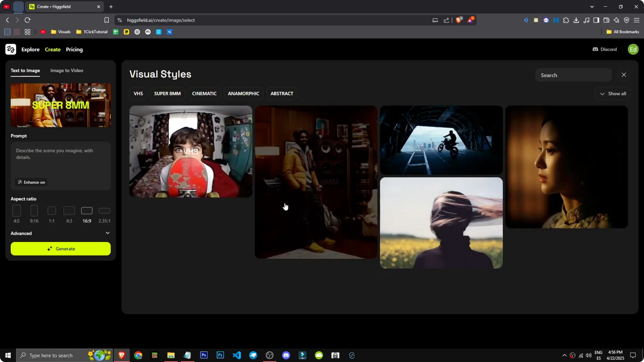Open the browser tab search chevron
This screenshot has width=644, height=362.
(592, 6)
